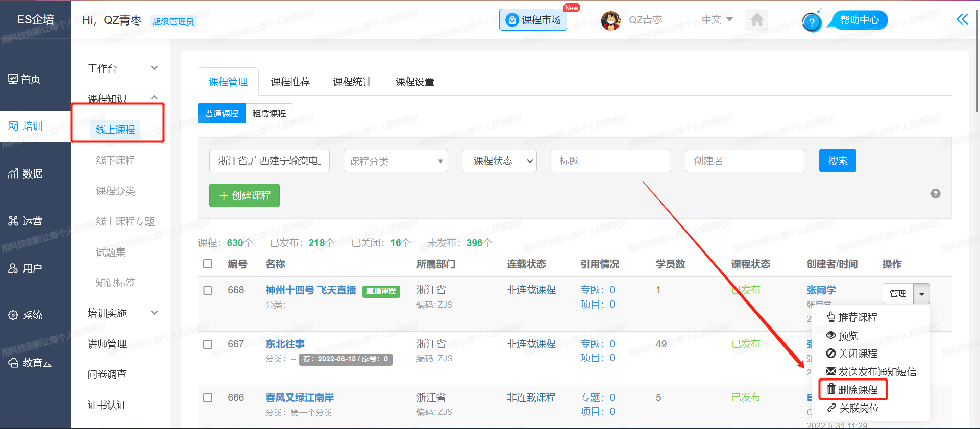Click the blue question mark help icon

coord(811,22)
